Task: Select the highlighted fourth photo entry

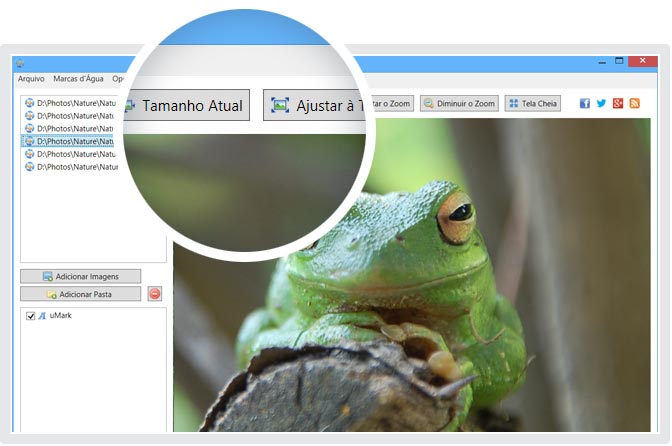Action: pos(72,141)
